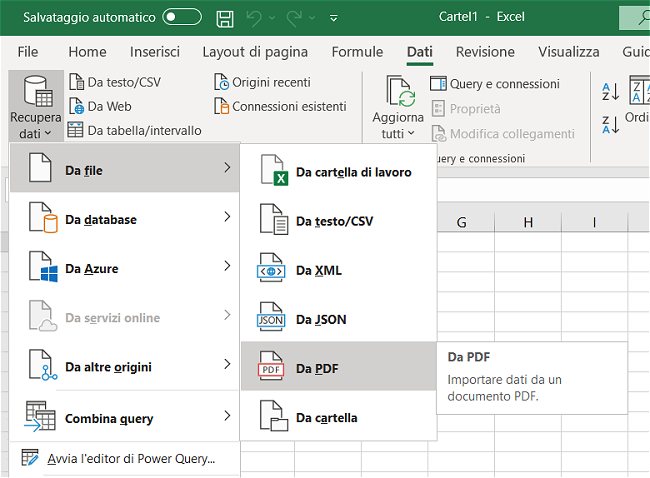Click the Recupera dati database icon
650x478 pixels.
[37, 91]
